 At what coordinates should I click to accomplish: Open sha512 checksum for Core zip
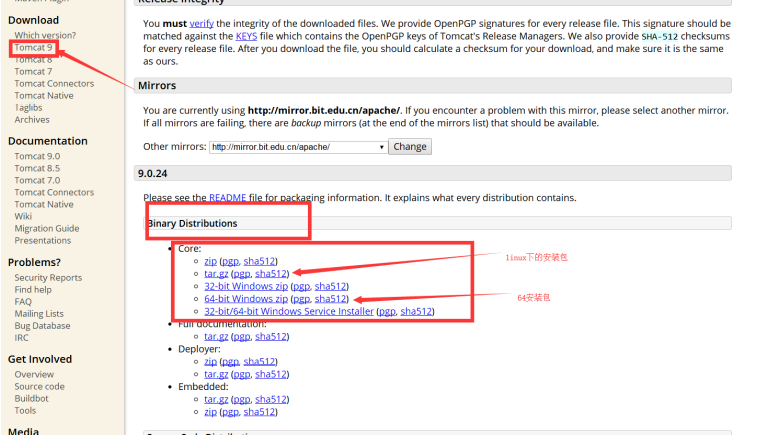(259, 261)
